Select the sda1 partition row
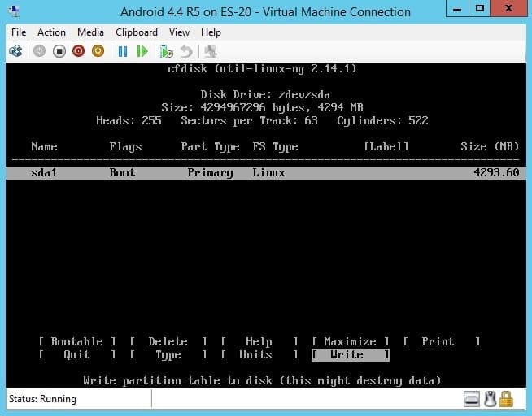 click(x=266, y=173)
